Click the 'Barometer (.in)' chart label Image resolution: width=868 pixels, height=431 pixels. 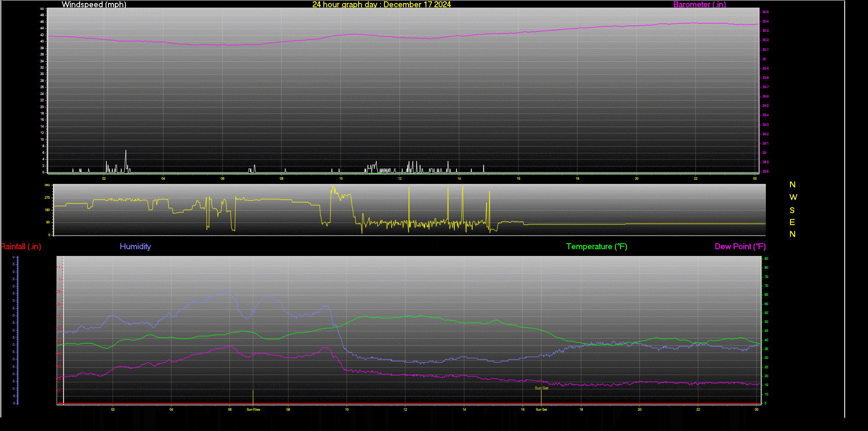point(699,4)
